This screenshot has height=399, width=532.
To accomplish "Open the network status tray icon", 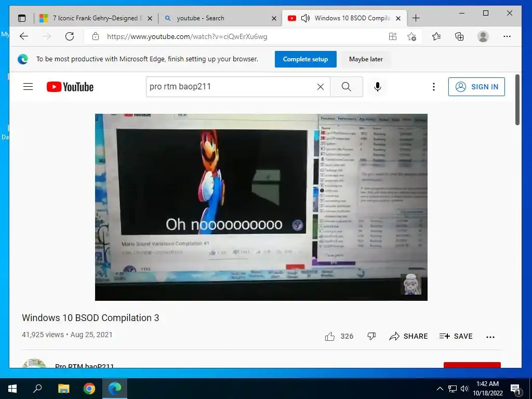I will [x=453, y=389].
